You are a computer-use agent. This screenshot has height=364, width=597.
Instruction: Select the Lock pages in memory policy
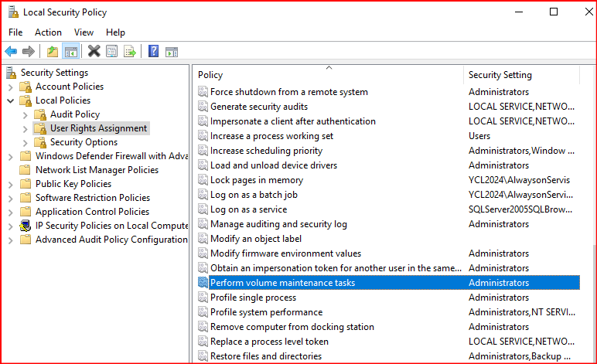(x=256, y=180)
